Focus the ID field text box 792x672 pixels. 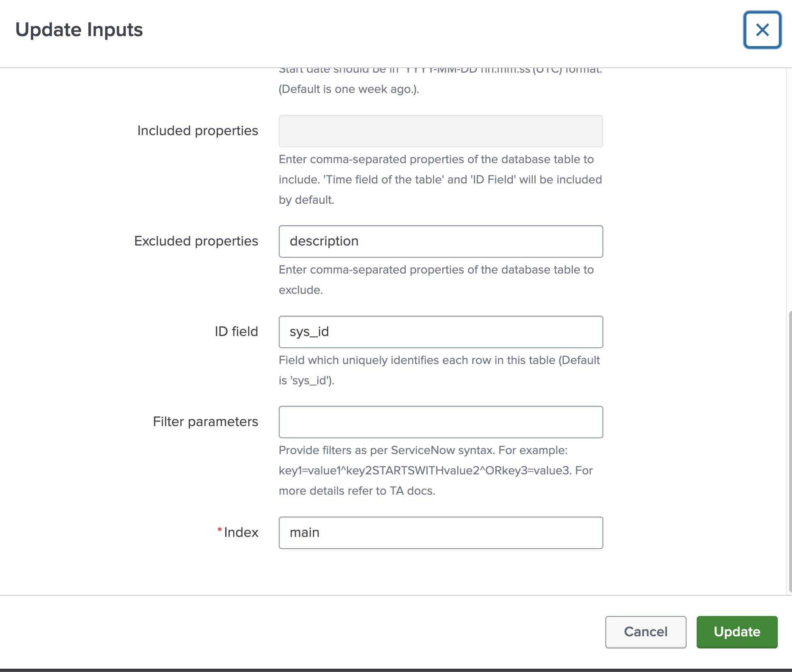click(440, 332)
